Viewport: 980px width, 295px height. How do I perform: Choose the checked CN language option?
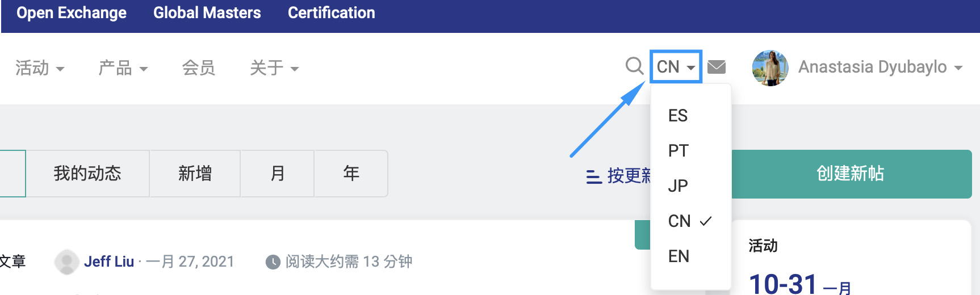click(680, 221)
